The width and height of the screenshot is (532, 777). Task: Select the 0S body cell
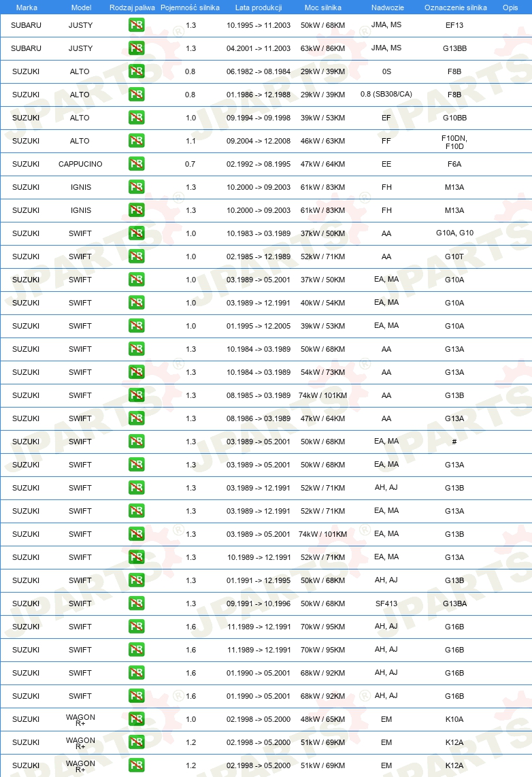pyautogui.click(x=387, y=71)
